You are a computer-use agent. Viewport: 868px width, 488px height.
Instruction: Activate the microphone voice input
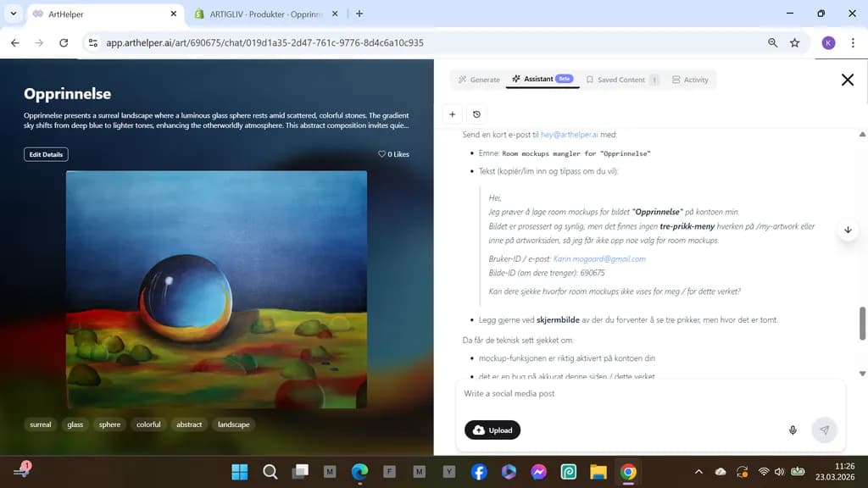click(793, 430)
